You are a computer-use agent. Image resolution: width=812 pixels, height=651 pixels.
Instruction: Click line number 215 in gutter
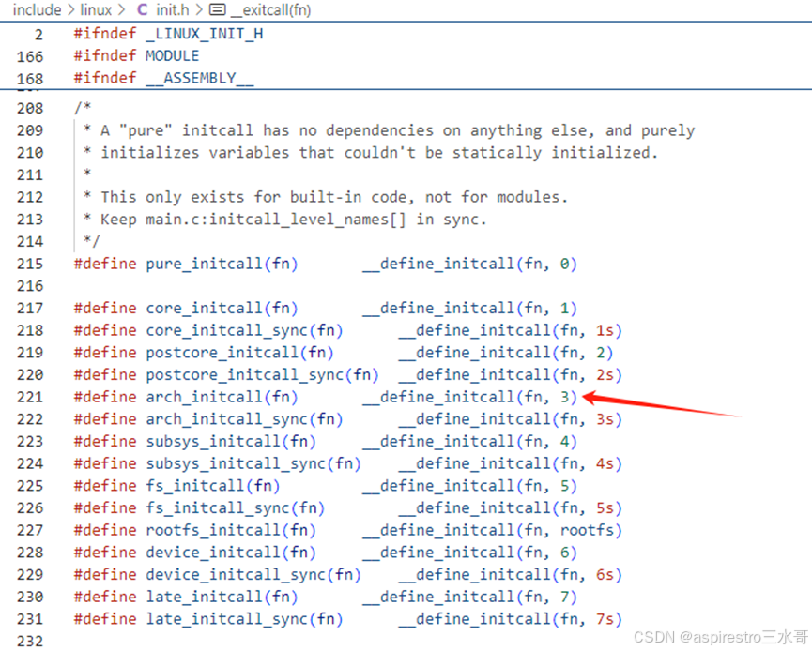point(29,264)
